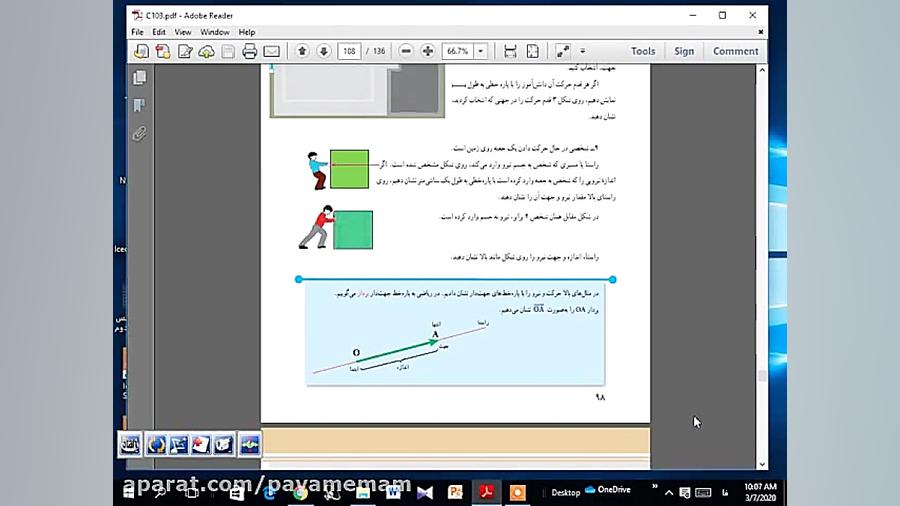
Task: Open the toolbar customize dropdown arrow
Action: [583, 51]
